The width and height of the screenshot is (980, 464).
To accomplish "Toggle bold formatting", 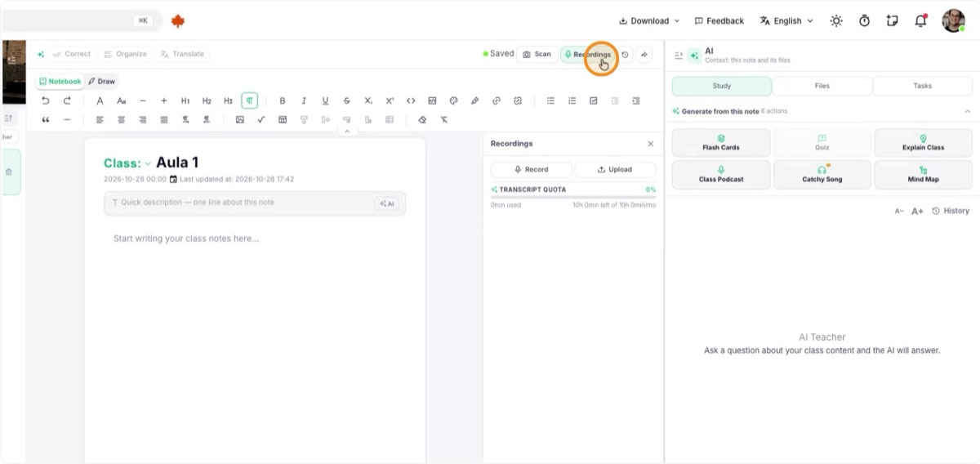I will click(283, 100).
